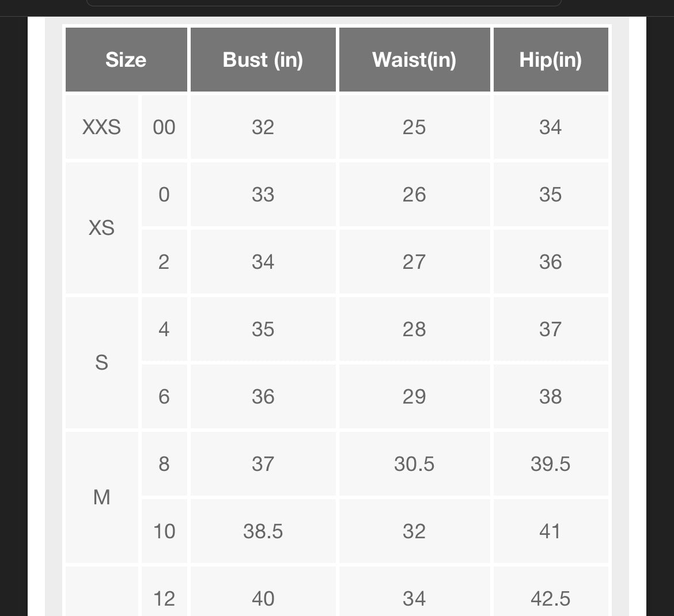Click the numeric size 8 cell
The width and height of the screenshot is (674, 616).
click(x=164, y=464)
